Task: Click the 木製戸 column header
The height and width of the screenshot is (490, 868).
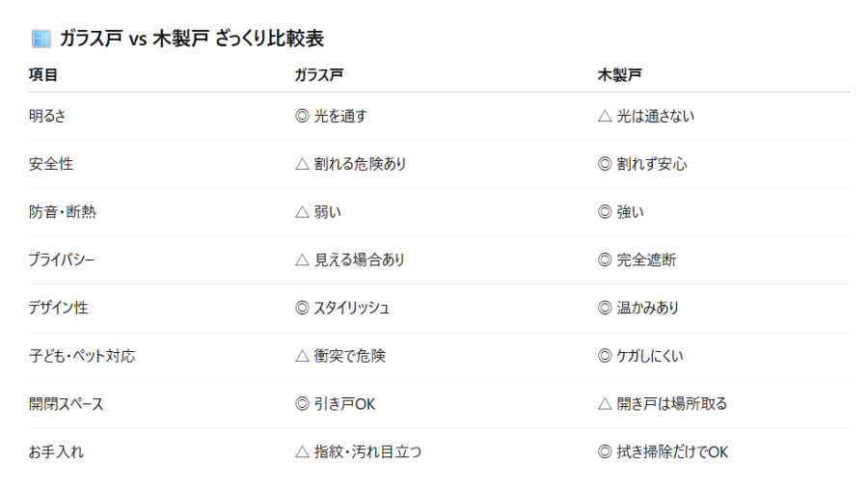Action: pos(619,74)
